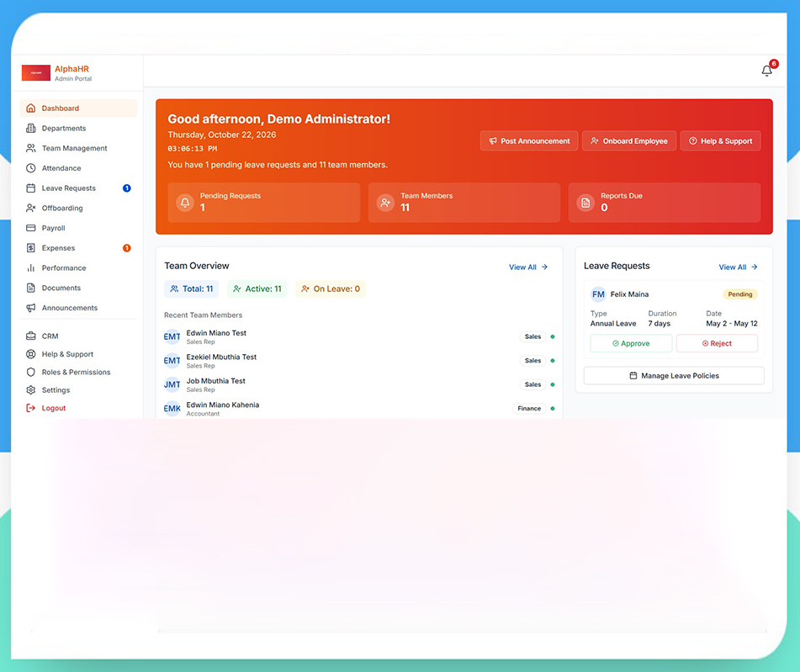Open Edwin Miano Test team member row
The image size is (800, 672).
[x=359, y=336]
